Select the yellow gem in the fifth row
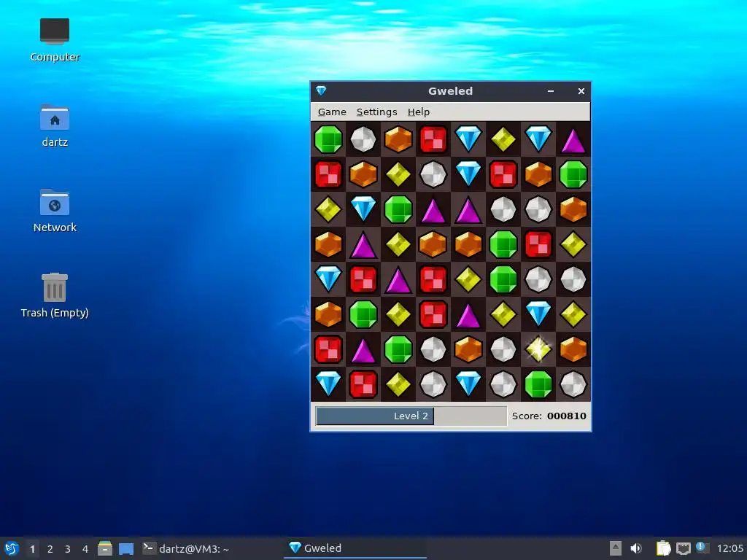 (468, 279)
